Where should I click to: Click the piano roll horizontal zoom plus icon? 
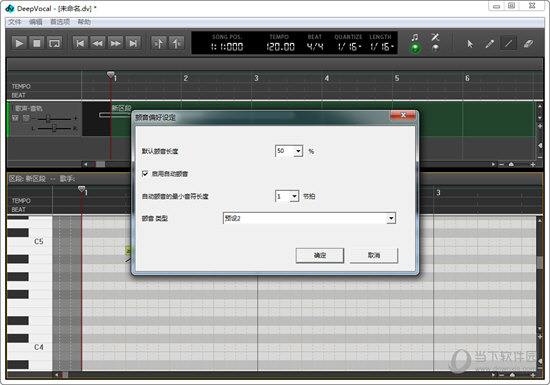click(x=533, y=375)
